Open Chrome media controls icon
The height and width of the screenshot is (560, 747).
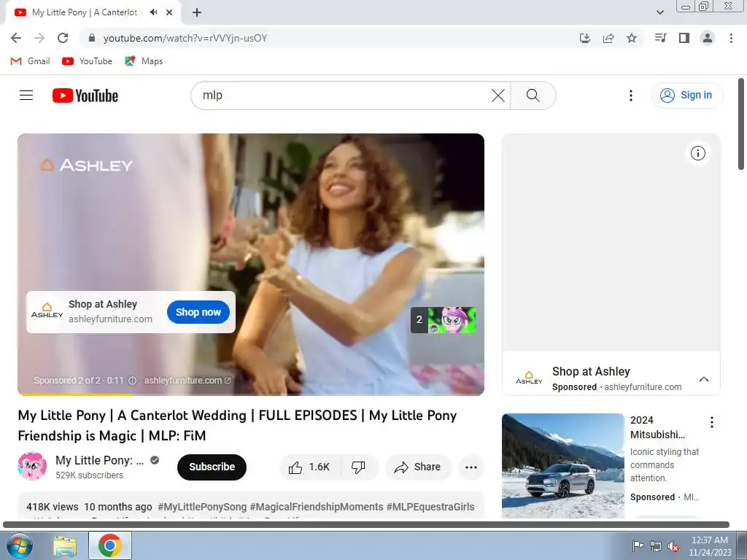coord(660,38)
